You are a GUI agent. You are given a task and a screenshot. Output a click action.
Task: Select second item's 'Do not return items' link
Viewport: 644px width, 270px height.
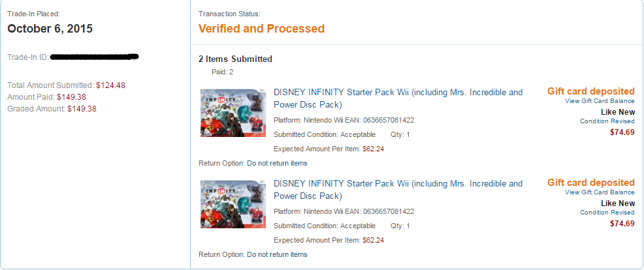(x=277, y=255)
